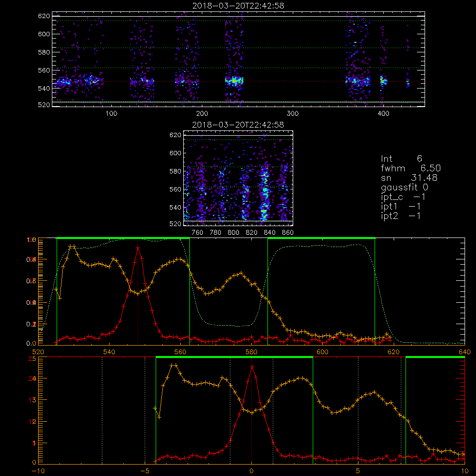Click y-axis label 580 on top plot

pyautogui.click(x=44, y=52)
